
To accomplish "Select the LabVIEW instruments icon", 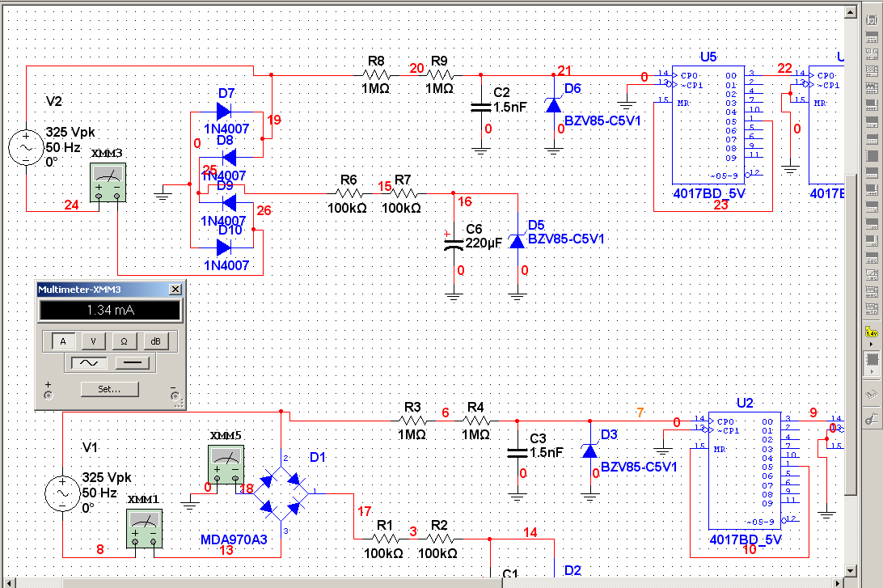I will tap(871, 359).
